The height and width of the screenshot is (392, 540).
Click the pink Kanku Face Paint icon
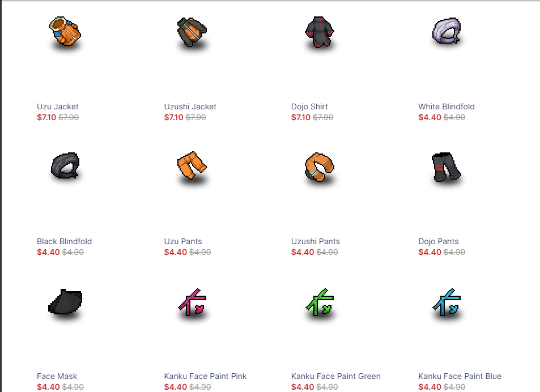tap(192, 302)
